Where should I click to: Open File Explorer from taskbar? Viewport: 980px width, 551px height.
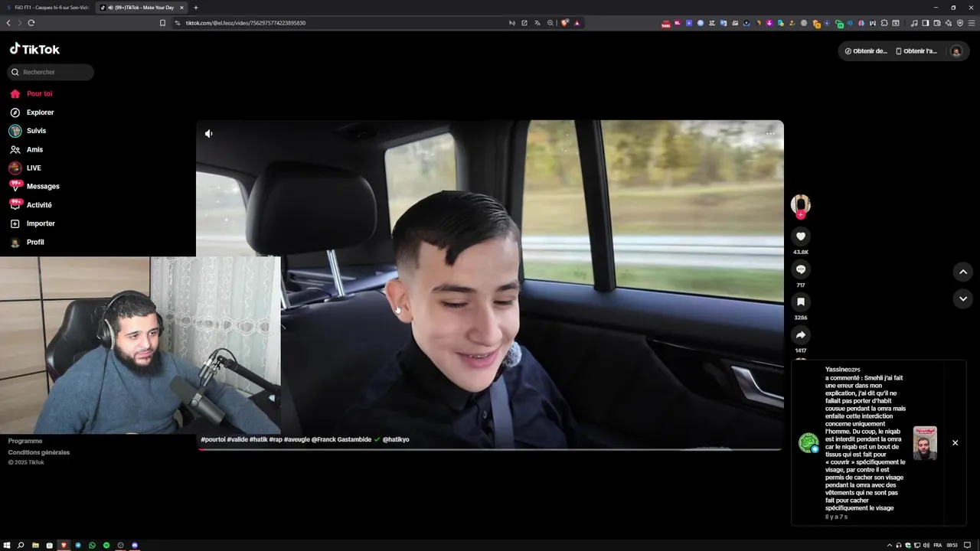(35, 545)
